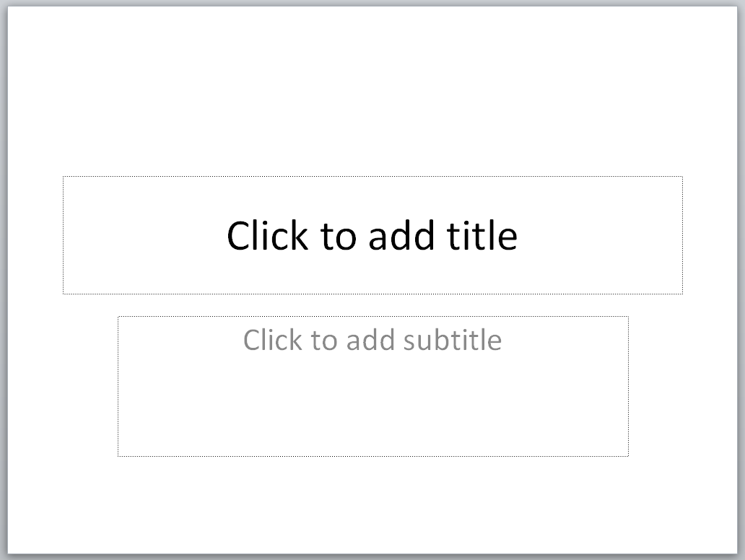Select the subtitle placeholder's left border
The width and height of the screenshot is (745, 560).
(118, 386)
